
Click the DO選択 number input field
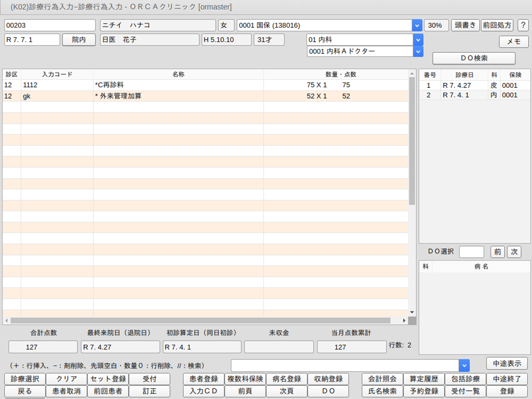click(x=471, y=251)
